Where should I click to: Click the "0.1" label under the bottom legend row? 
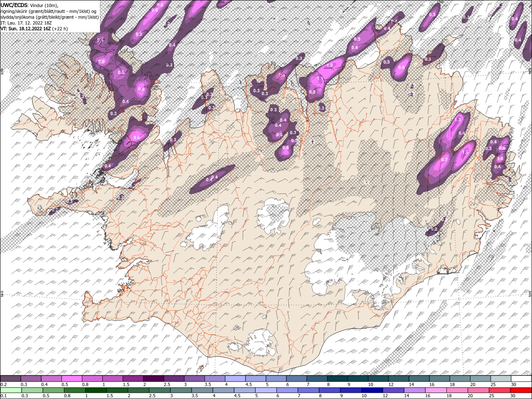3,396
